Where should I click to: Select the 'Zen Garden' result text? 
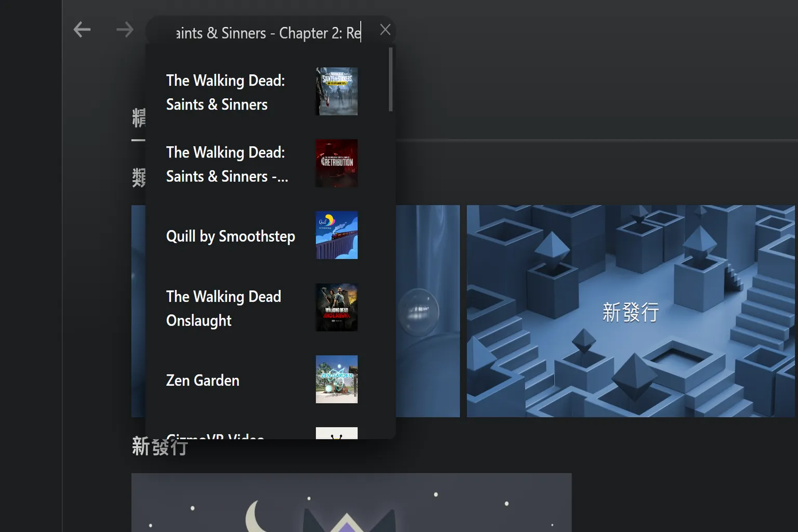pos(203,380)
